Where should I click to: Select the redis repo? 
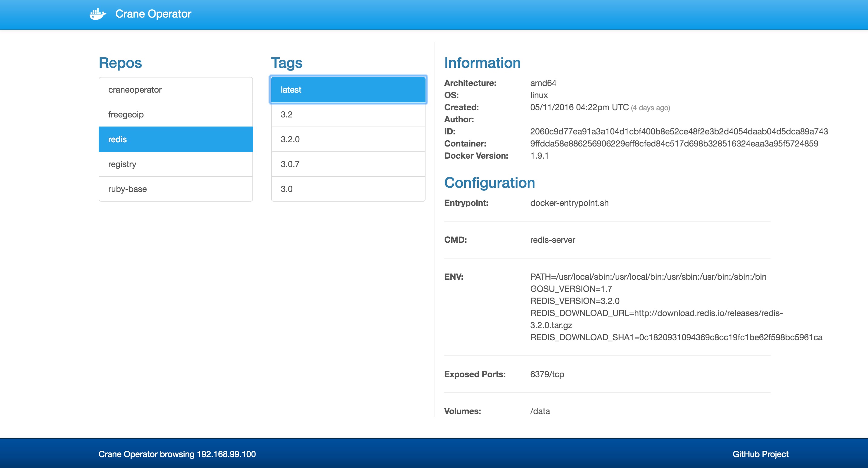[176, 139]
